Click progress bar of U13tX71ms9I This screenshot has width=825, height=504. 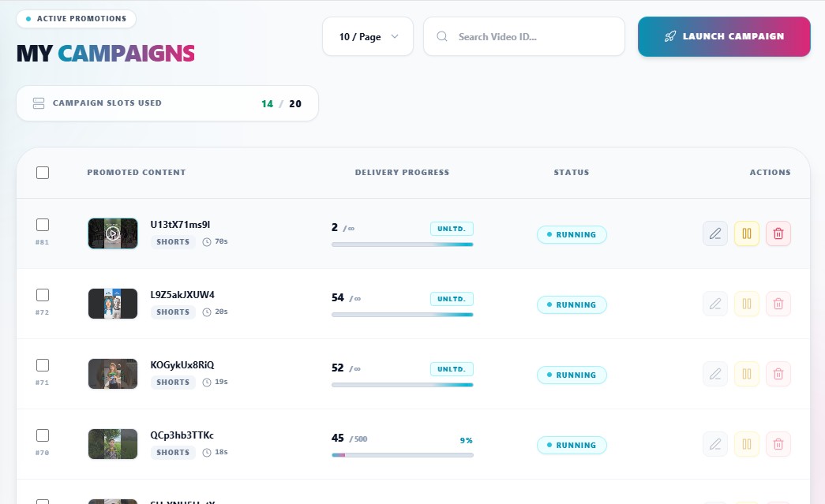click(x=403, y=245)
